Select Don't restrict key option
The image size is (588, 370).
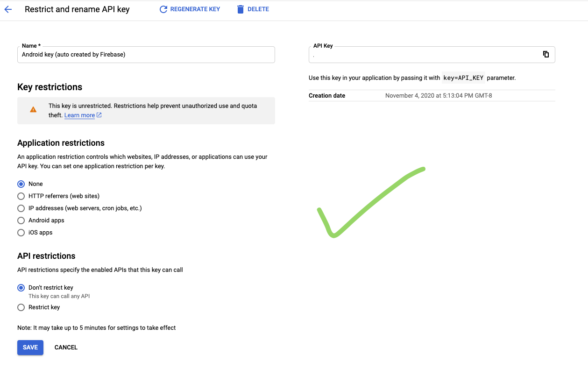coord(21,288)
